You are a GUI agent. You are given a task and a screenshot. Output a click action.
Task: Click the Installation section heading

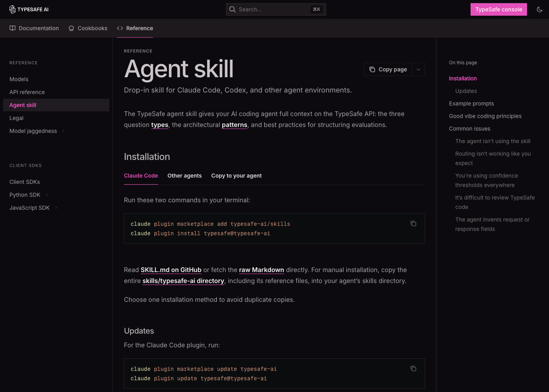[x=147, y=157]
